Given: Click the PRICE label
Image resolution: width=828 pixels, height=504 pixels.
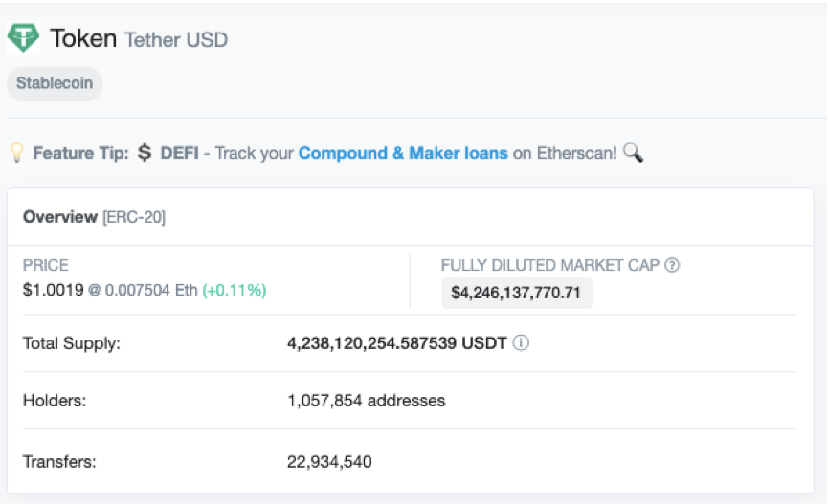Looking at the screenshot, I should coord(45,265).
